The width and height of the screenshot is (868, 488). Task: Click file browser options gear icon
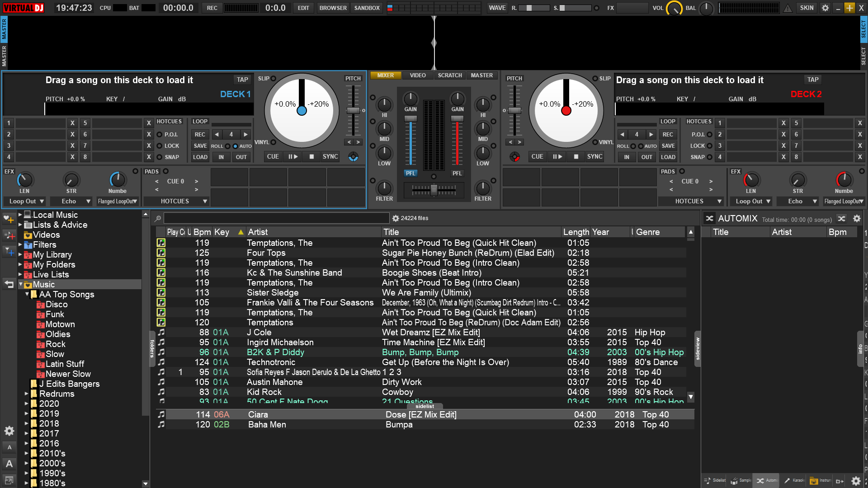[396, 218]
